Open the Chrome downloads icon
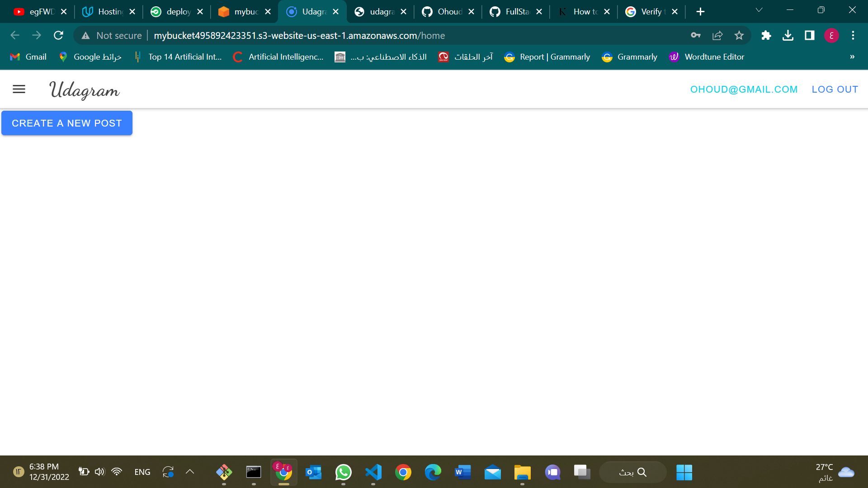 tap(788, 35)
